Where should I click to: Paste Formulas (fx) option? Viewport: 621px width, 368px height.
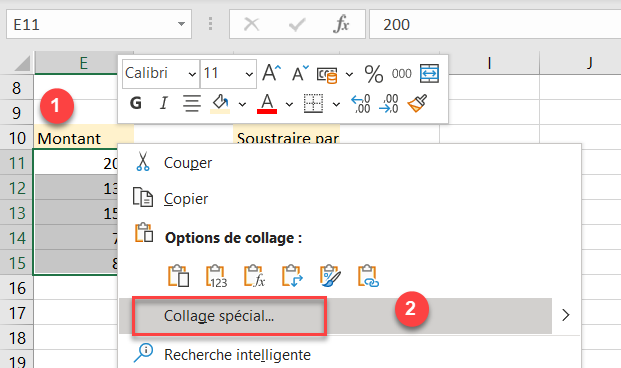(x=254, y=276)
